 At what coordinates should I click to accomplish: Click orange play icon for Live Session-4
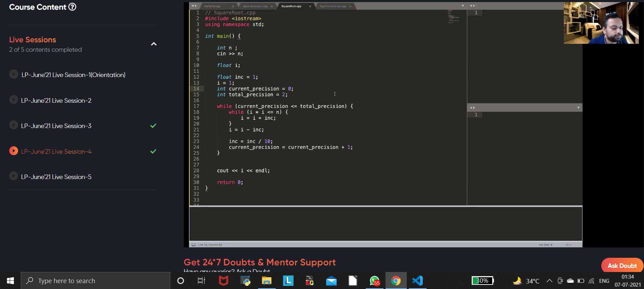click(x=14, y=151)
